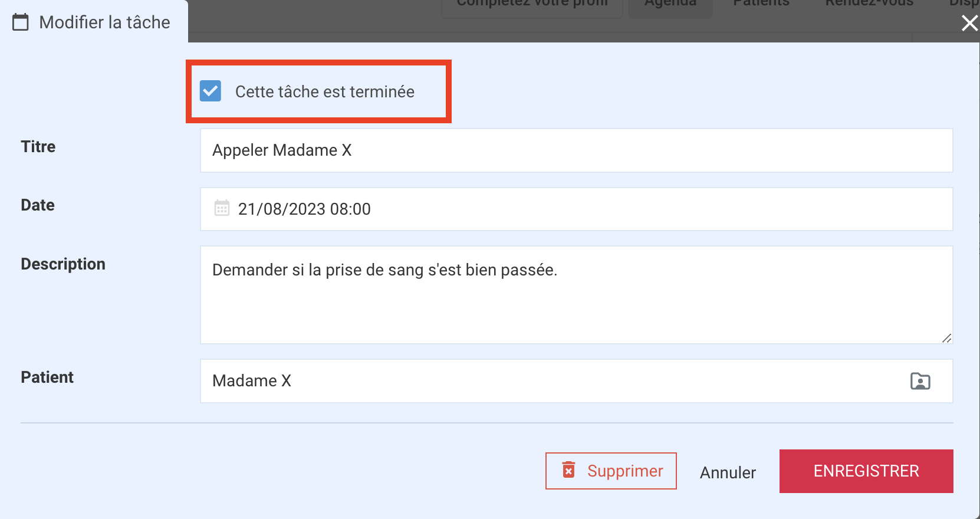Viewport: 980px width, 519px height.
Task: Click the 'Modifier la tâche' dialog title
Action: (x=104, y=22)
